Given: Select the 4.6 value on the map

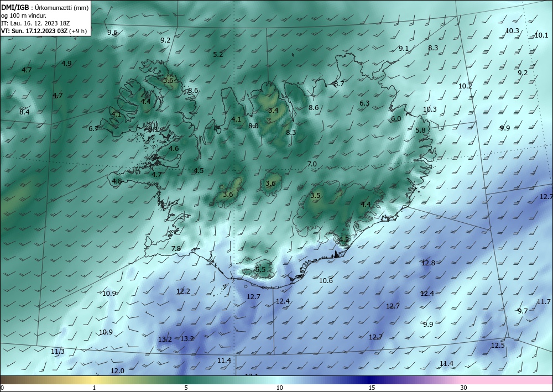Looking at the screenshot, I should [174, 148].
